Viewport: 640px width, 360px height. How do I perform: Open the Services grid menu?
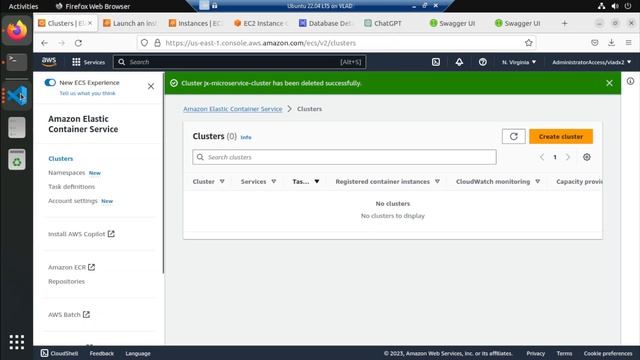(x=88, y=62)
